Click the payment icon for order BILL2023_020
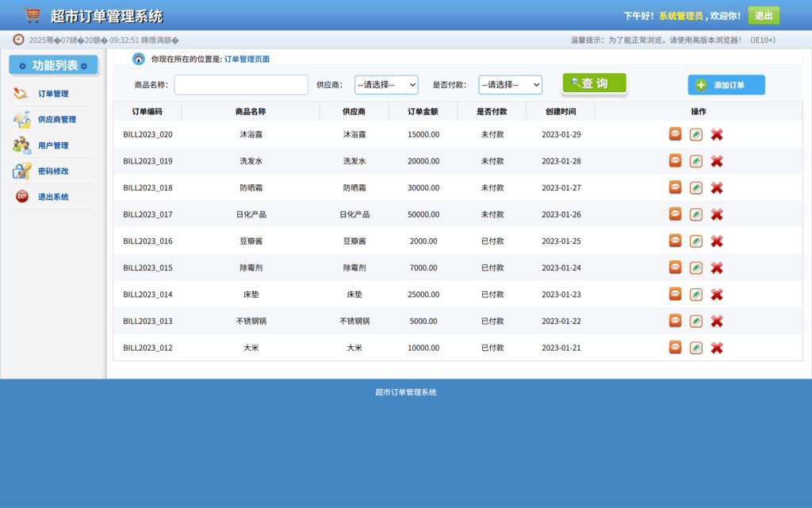The image size is (812, 508). [x=675, y=134]
